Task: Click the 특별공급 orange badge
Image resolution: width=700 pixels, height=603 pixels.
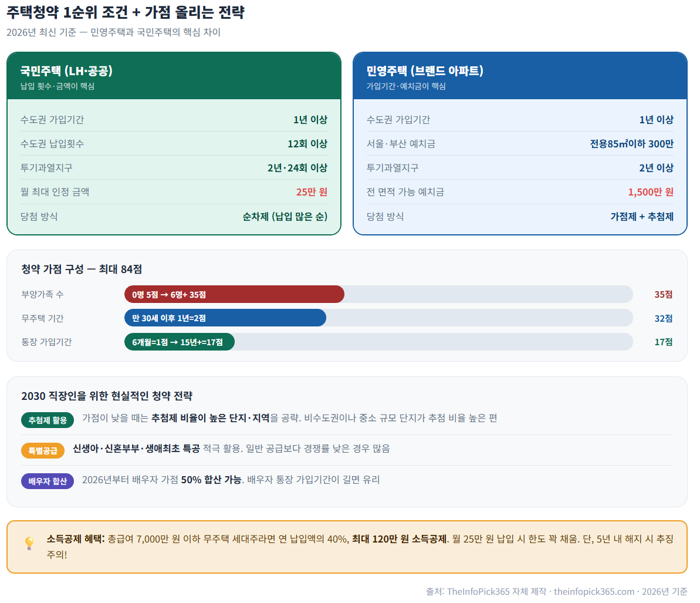Action: click(x=43, y=450)
